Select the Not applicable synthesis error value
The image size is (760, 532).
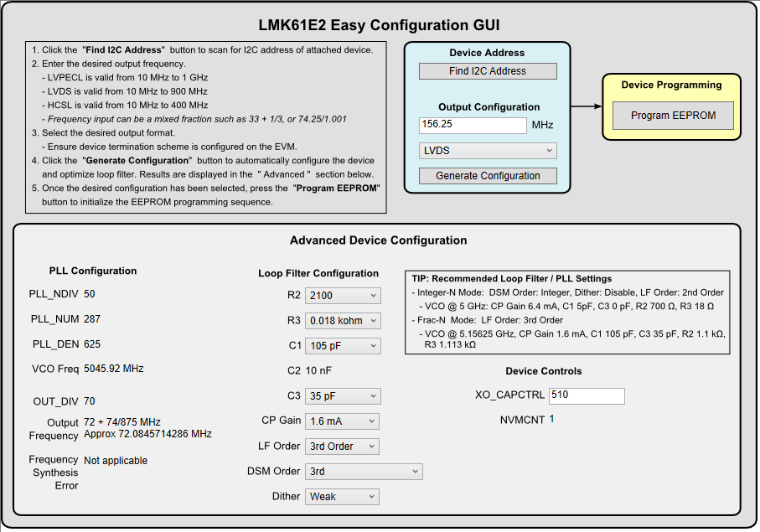tap(116, 461)
